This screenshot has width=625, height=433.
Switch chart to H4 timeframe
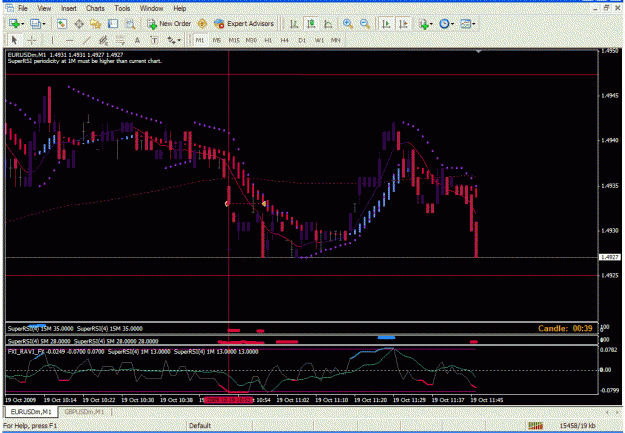(284, 40)
